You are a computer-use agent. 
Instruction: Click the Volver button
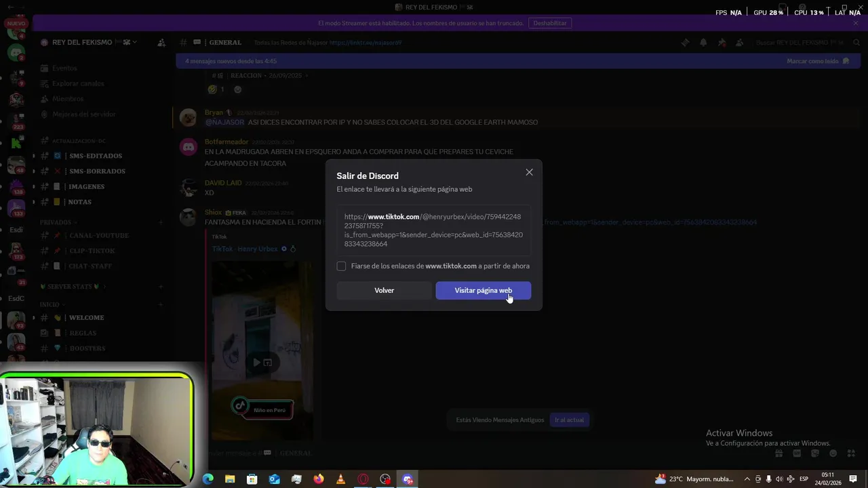(x=384, y=291)
